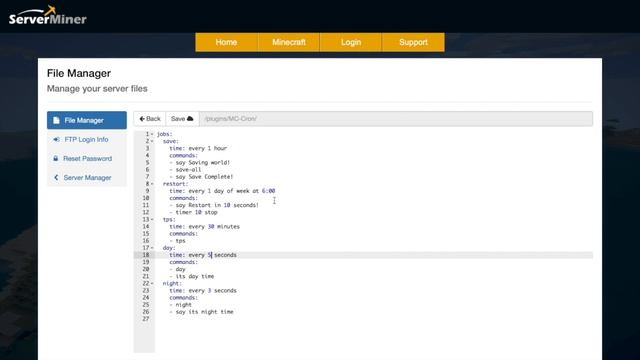Select File Manager in the sidebar
This screenshot has width=640, height=360.
87,120
